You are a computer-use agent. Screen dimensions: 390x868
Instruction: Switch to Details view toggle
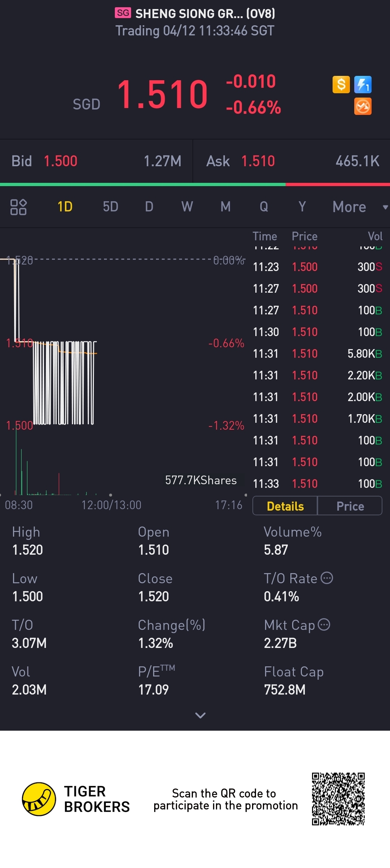[x=285, y=506]
